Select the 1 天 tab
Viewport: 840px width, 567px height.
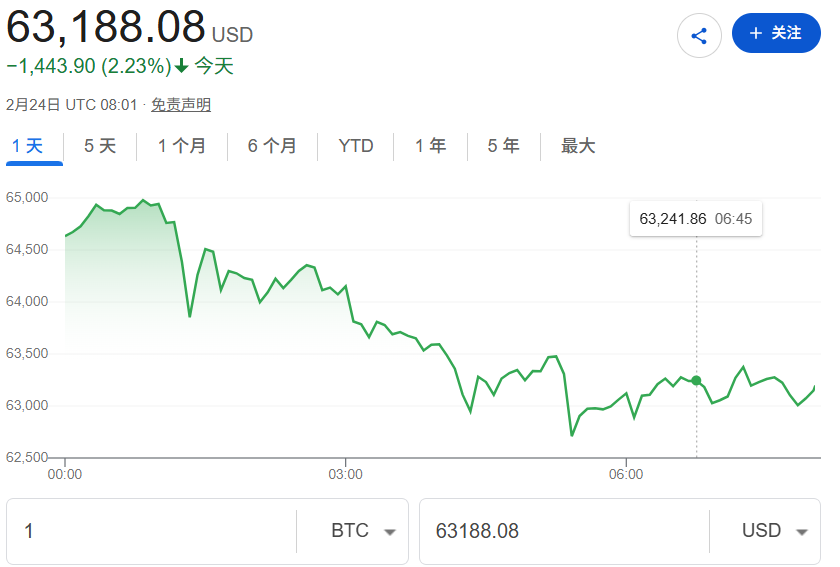click(x=28, y=146)
